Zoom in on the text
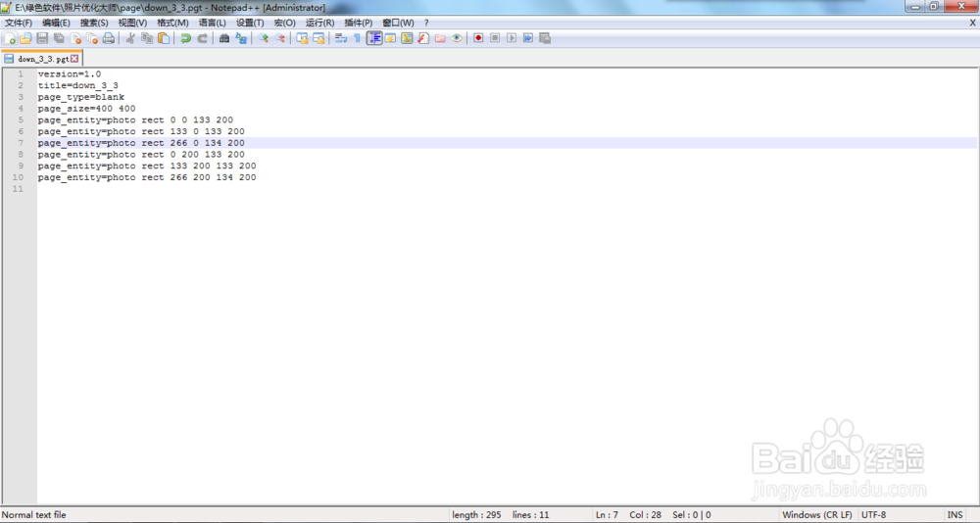Viewport: 980px width, 523px height. point(263,38)
